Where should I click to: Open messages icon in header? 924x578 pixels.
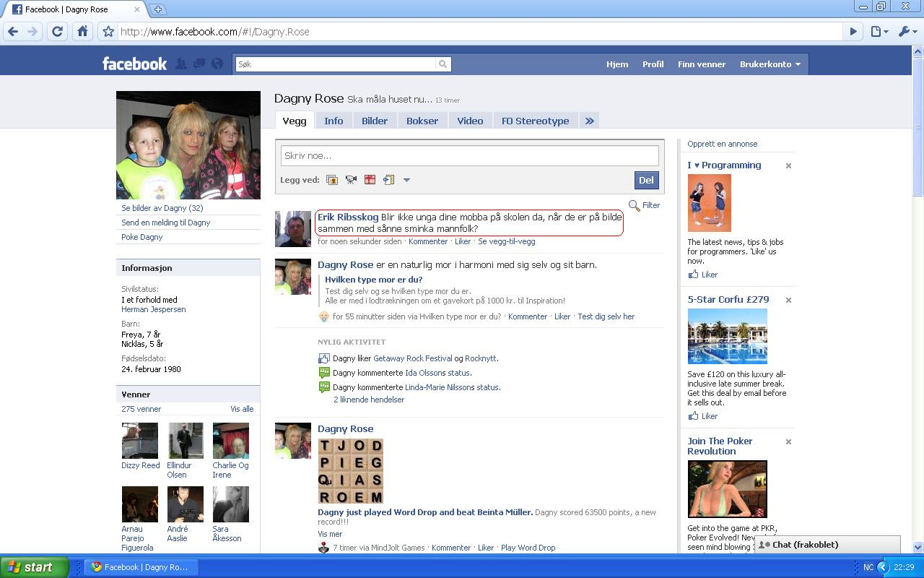[199, 64]
